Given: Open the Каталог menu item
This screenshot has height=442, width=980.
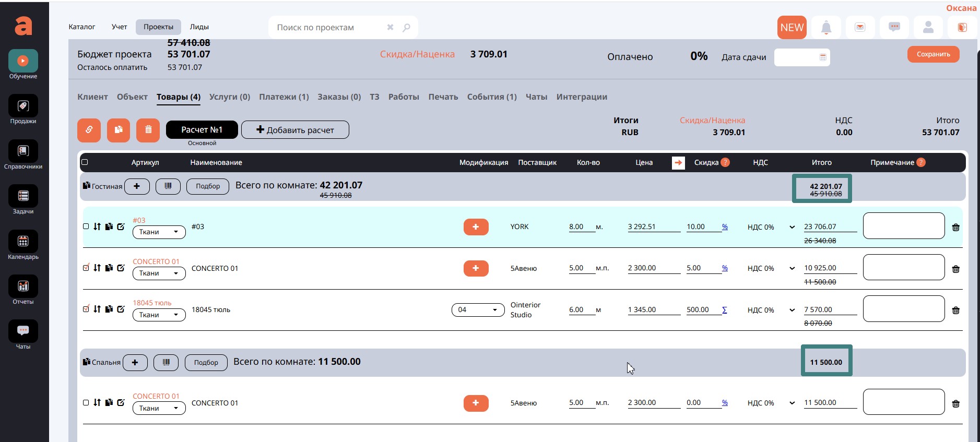Looking at the screenshot, I should coord(82,27).
